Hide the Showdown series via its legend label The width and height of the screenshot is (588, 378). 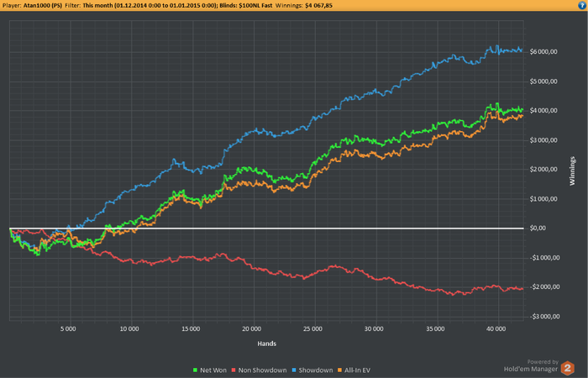[315, 370]
